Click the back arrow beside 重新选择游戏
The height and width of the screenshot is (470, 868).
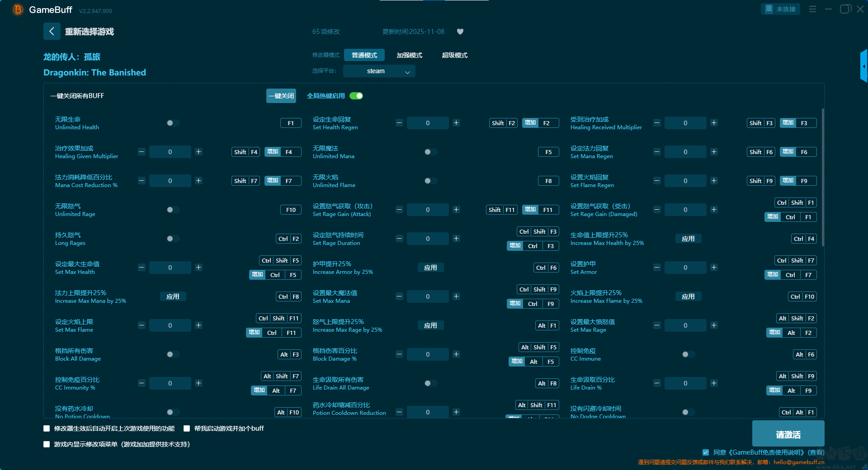[x=52, y=31]
